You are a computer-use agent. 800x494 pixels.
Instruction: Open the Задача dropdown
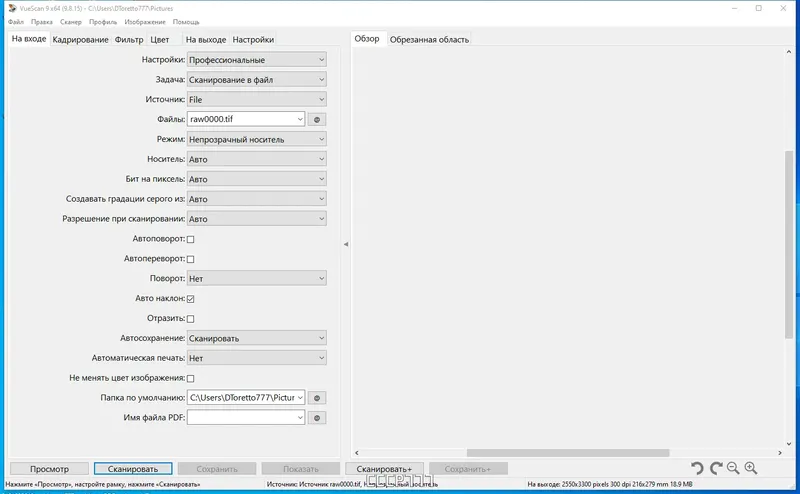tap(257, 80)
